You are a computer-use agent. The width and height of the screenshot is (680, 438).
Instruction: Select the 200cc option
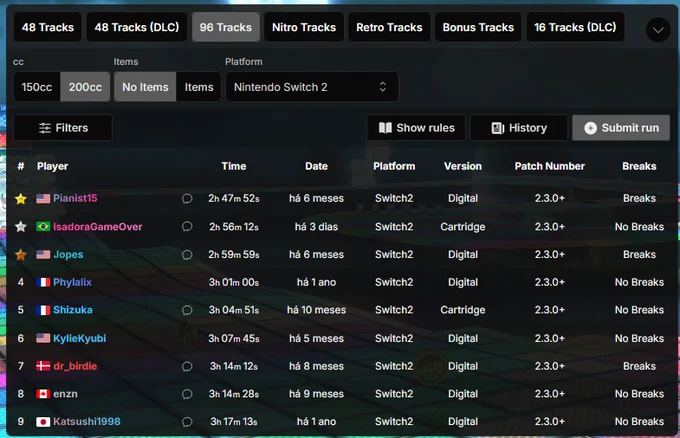point(85,87)
